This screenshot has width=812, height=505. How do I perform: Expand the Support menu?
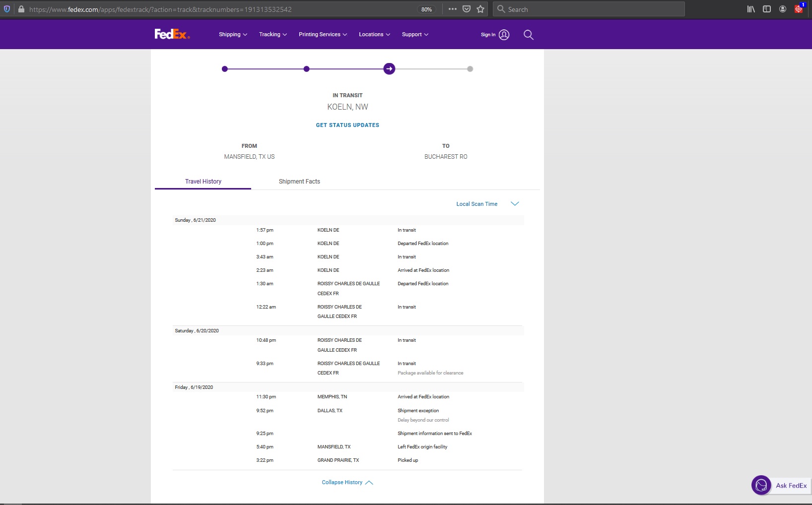tap(415, 34)
